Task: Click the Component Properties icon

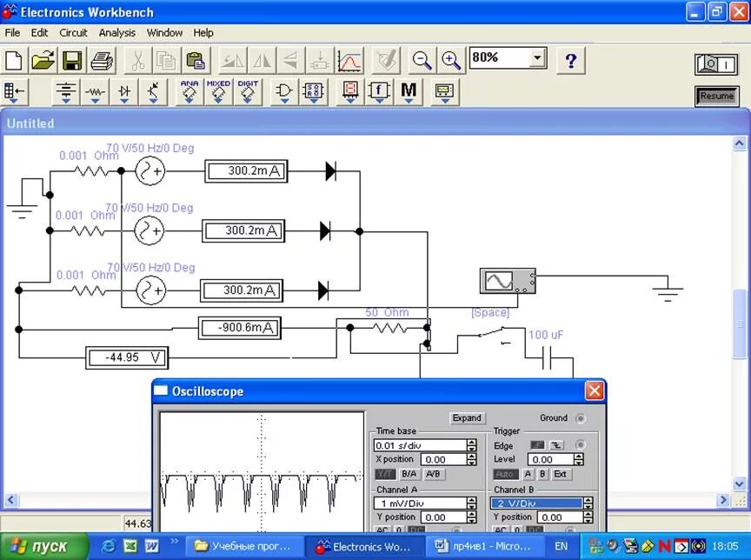Action: click(x=386, y=60)
